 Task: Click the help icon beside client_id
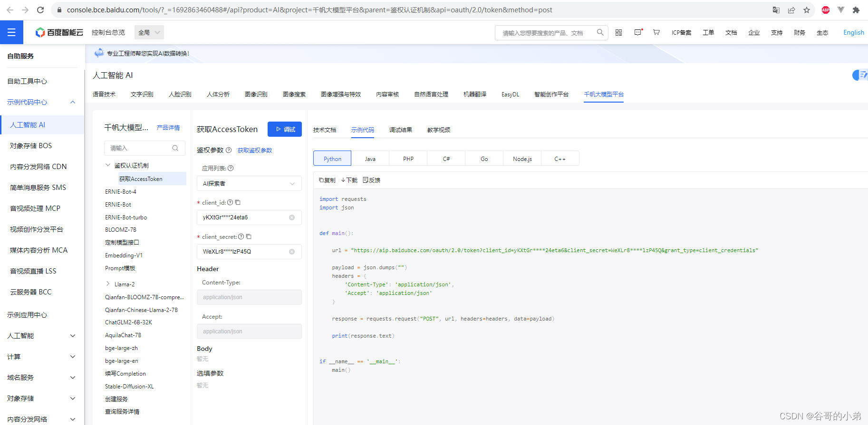click(x=230, y=202)
